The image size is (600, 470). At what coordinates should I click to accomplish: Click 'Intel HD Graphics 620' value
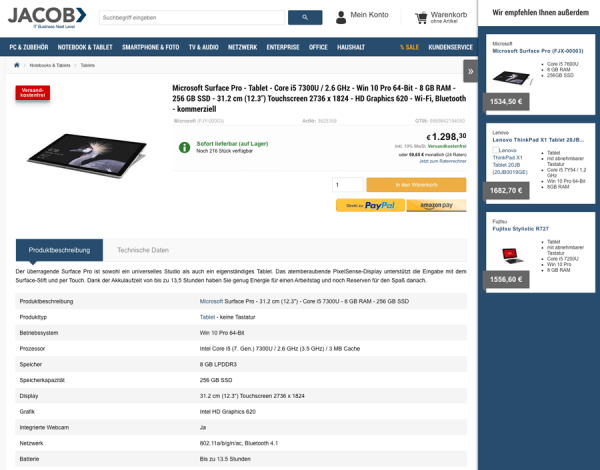[x=228, y=412]
